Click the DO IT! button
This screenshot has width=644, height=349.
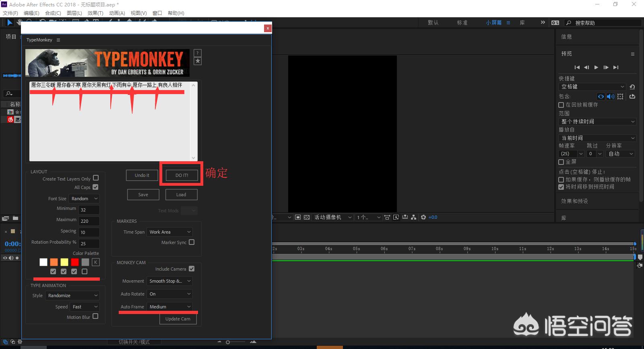coord(182,175)
